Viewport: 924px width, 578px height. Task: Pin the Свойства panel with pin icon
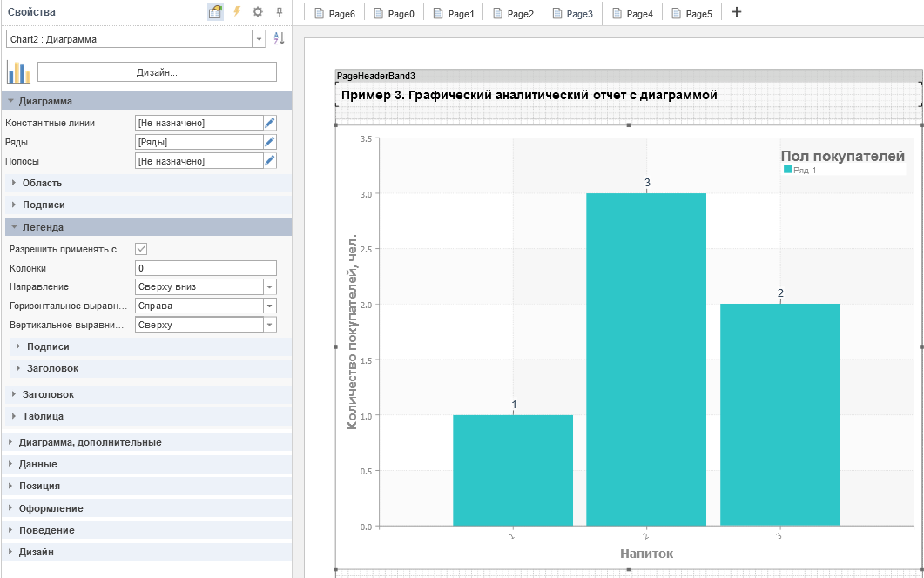click(280, 12)
